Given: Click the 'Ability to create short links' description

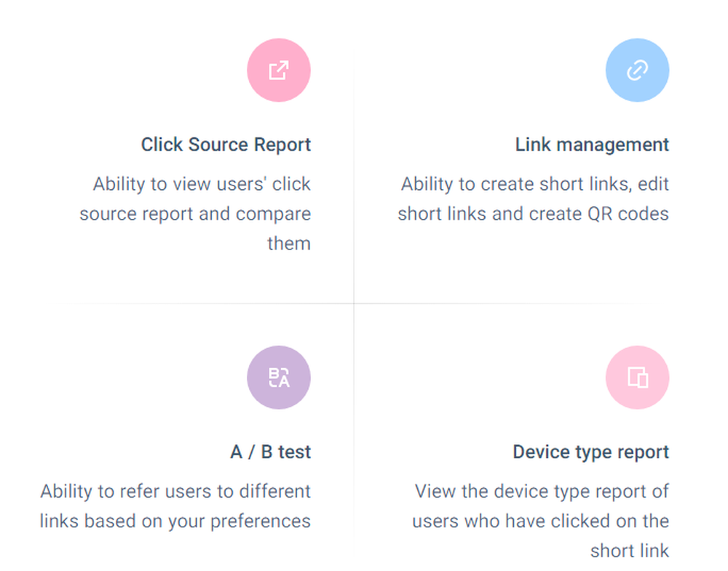Looking at the screenshot, I should pos(533,199).
